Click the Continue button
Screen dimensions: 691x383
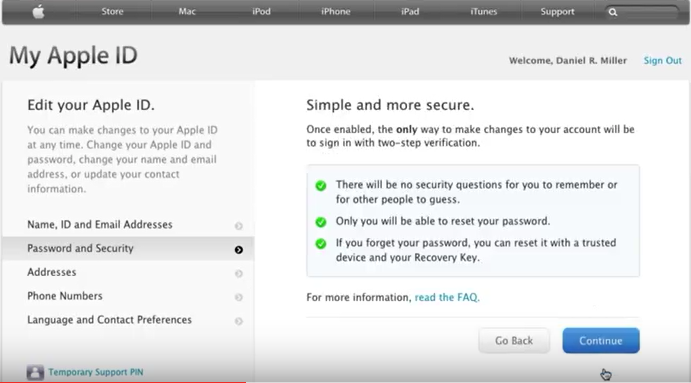(601, 340)
